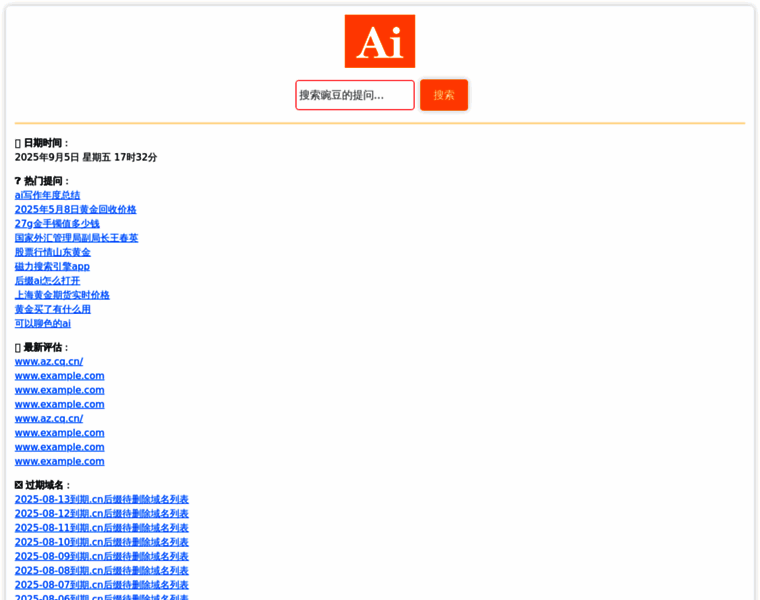Open the 股票行情山东黄金 link
This screenshot has height=600, width=760.
pos(53,252)
